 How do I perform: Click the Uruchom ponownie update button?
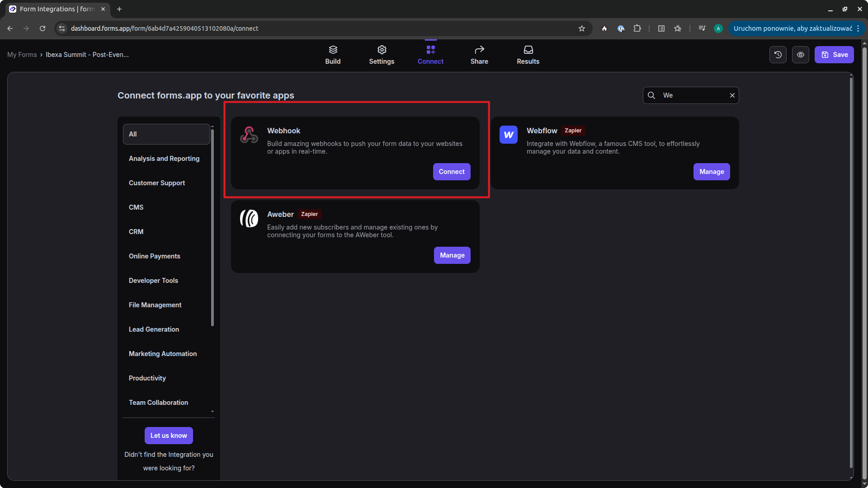793,28
